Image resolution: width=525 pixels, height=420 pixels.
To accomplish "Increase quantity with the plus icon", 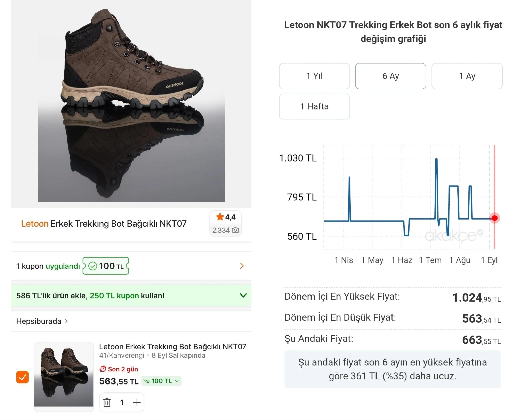I will point(137,402).
